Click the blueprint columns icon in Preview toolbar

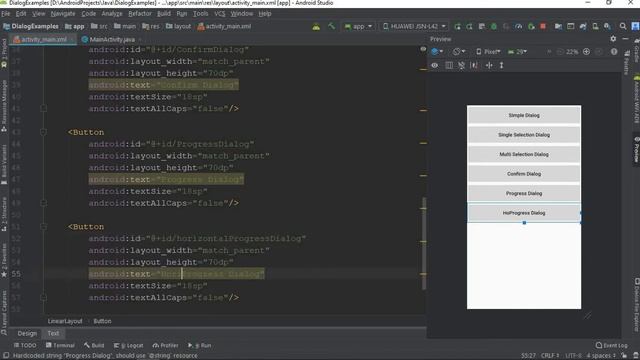449,65
